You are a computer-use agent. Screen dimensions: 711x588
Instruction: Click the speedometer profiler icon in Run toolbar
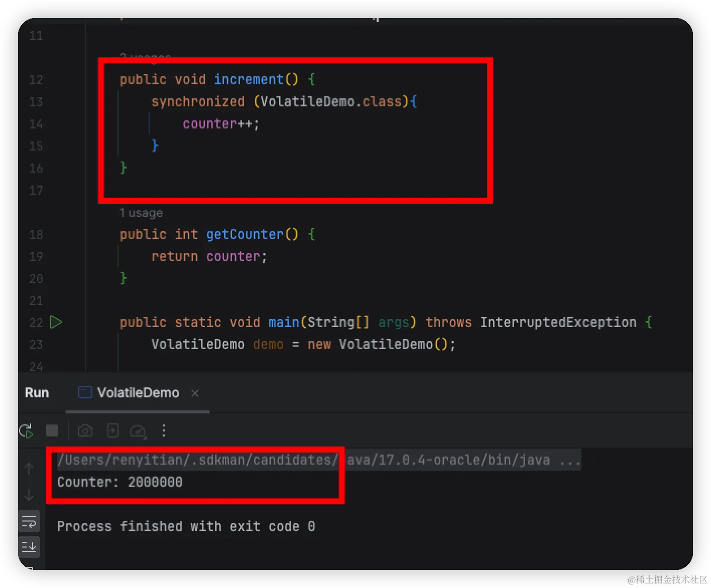click(x=138, y=431)
